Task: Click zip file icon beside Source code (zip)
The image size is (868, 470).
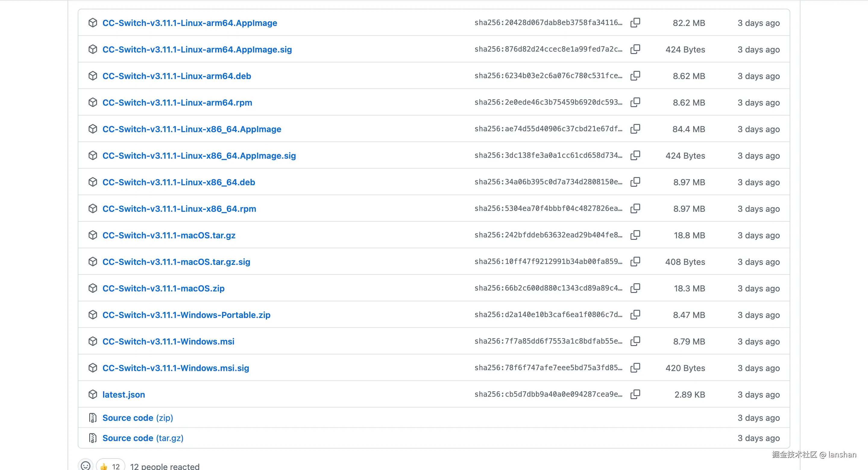Action: point(93,418)
